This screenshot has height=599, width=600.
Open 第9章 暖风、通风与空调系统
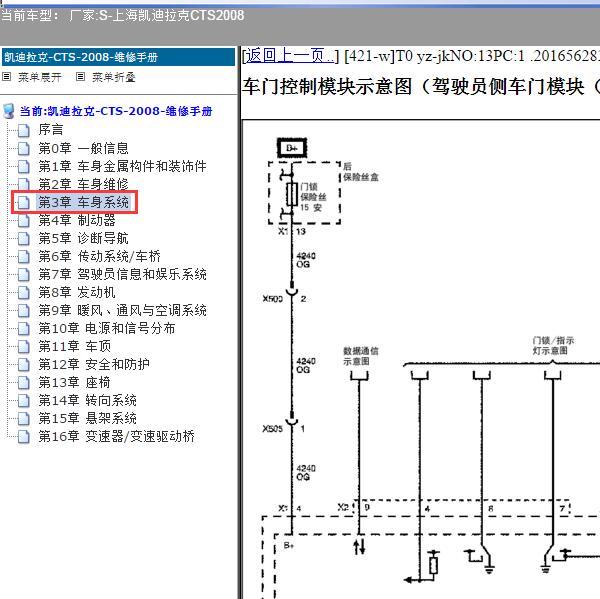(x=122, y=310)
